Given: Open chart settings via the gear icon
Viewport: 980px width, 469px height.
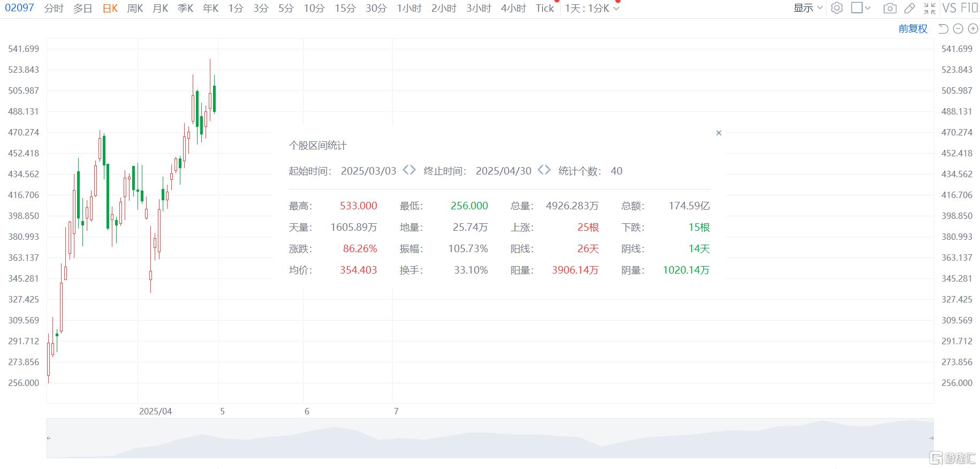Looking at the screenshot, I should (x=837, y=8).
